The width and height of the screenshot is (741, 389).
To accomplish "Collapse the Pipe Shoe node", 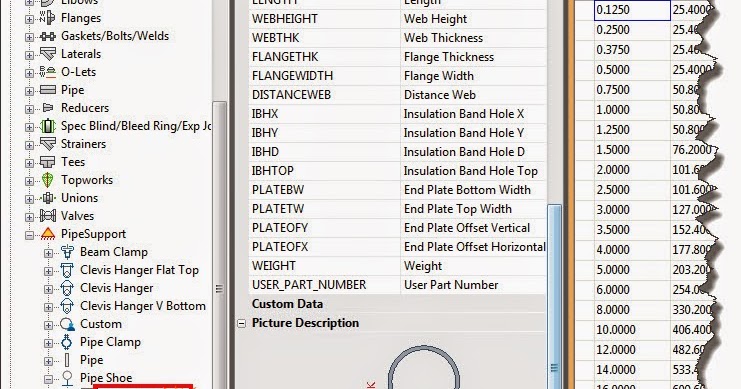I will [x=48, y=379].
